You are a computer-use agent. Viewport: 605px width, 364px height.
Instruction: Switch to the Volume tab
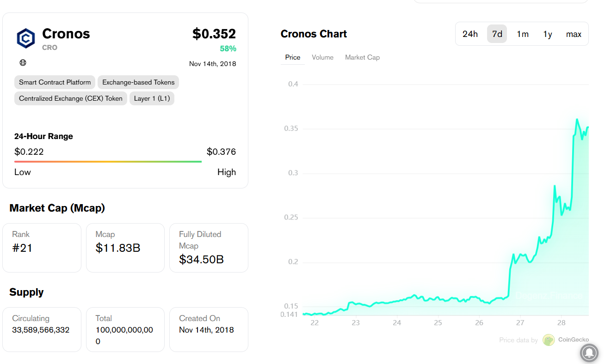322,57
